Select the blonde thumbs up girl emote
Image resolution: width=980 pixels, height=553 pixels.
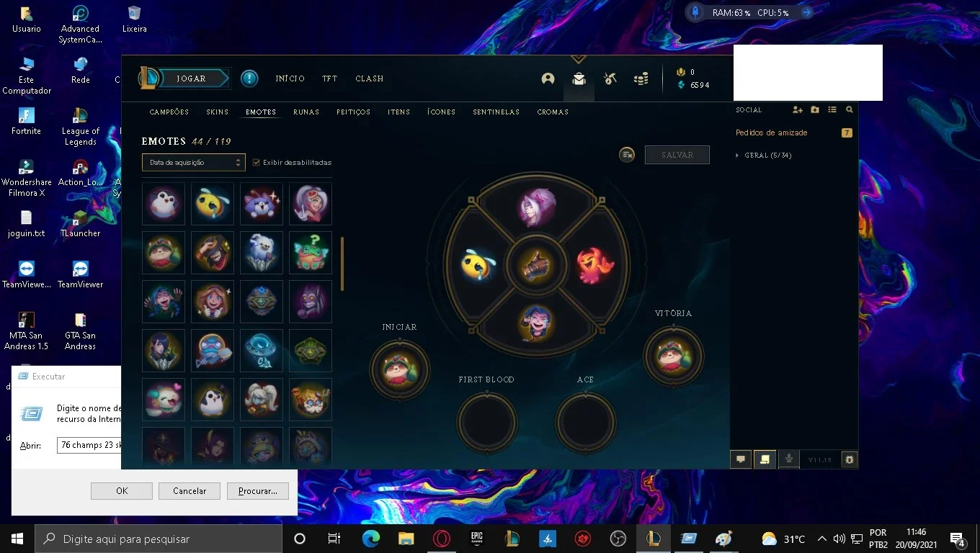(213, 301)
